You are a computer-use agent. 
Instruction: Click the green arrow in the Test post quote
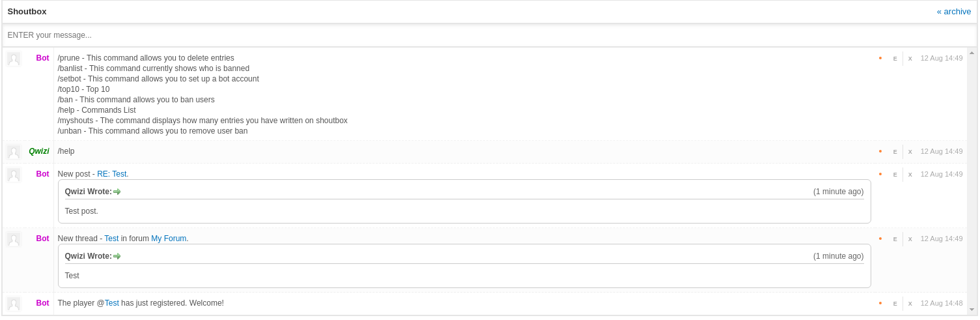(117, 192)
